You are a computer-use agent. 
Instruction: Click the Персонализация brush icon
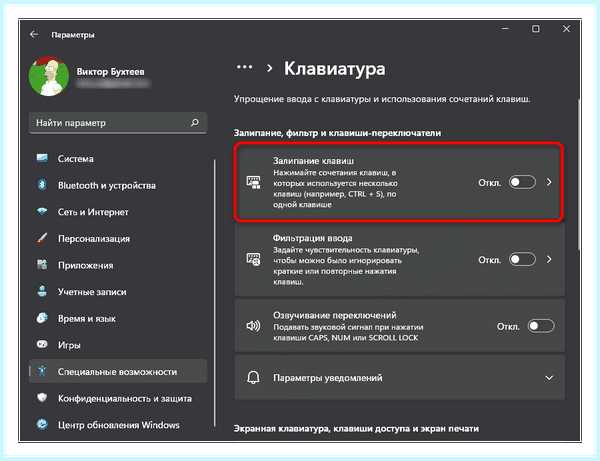coord(42,238)
